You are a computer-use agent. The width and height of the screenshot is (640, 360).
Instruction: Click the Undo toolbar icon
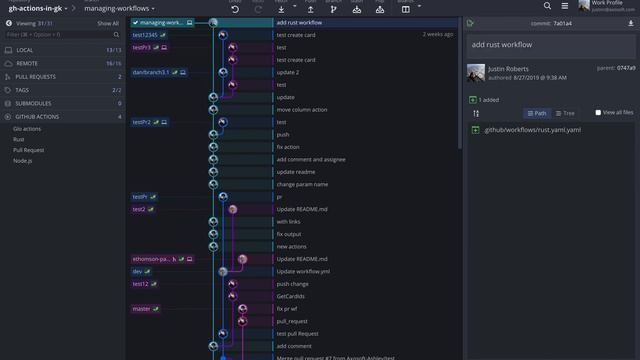pos(235,9)
